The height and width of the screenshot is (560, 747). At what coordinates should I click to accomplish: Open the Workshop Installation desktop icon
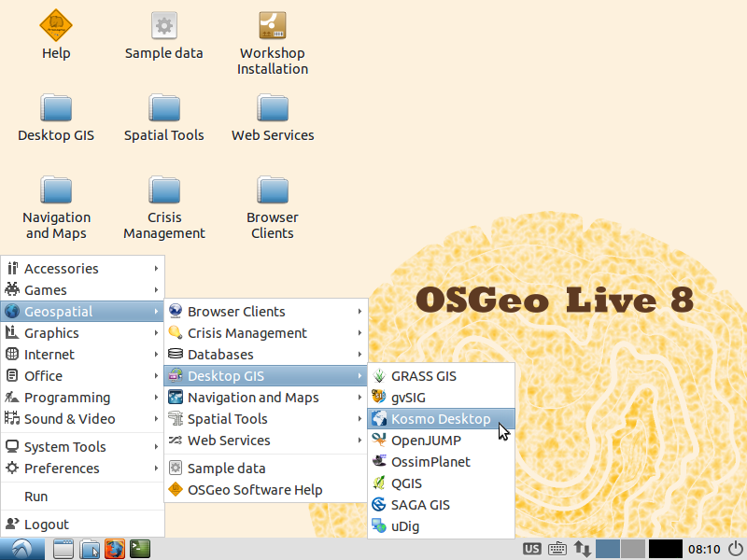[273, 42]
